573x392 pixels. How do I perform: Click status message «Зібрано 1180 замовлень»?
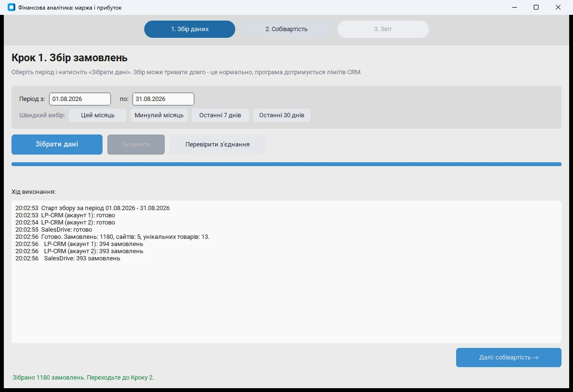(x=83, y=377)
